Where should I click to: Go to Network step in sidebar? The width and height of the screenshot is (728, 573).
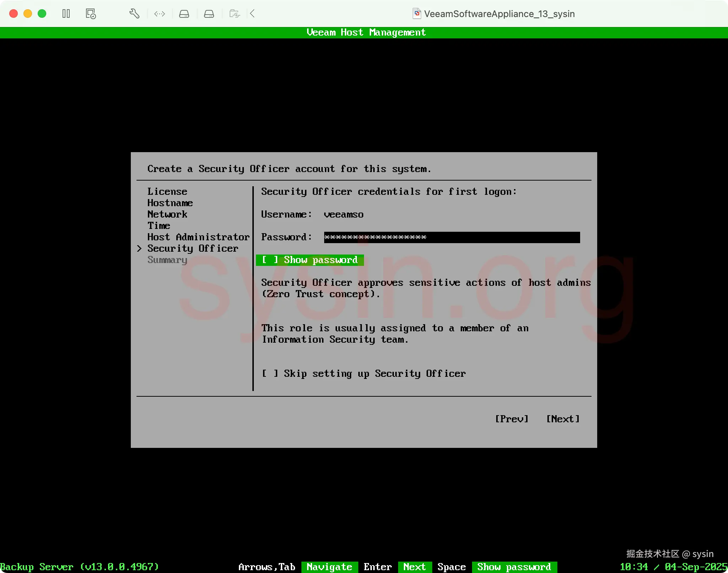[x=167, y=214]
